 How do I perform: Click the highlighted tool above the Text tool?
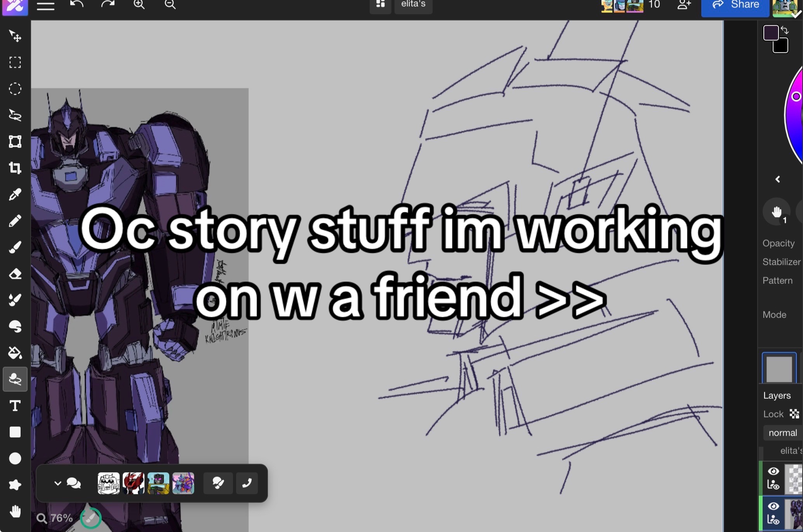pyautogui.click(x=15, y=379)
